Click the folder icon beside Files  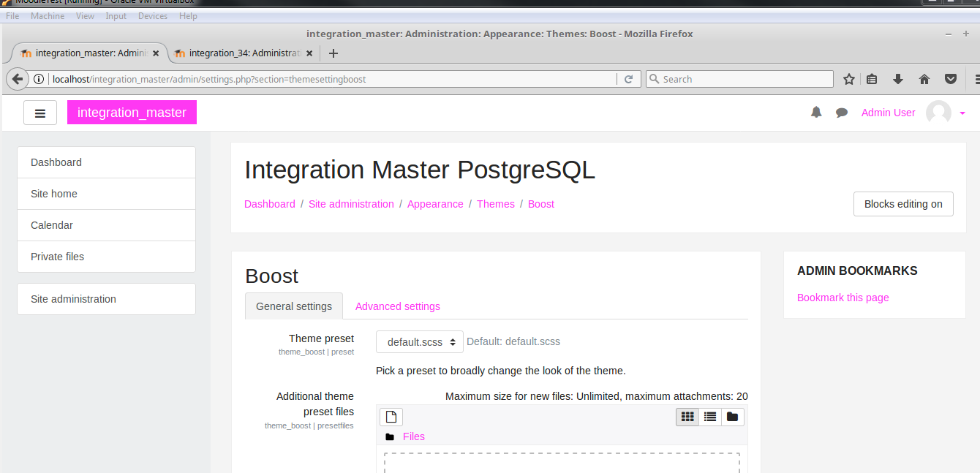390,437
